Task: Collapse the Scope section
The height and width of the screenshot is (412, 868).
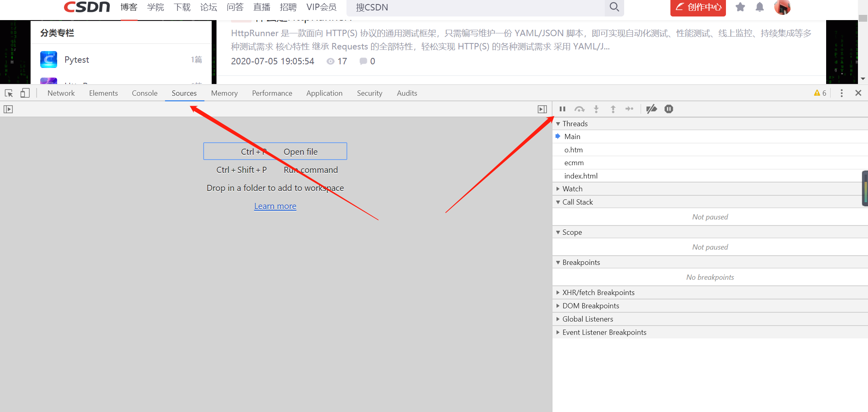Action: coord(558,232)
